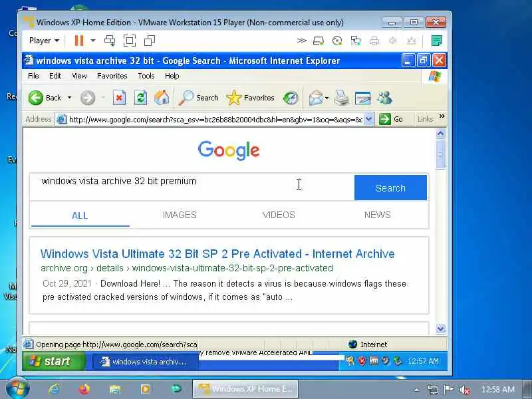Open the Internet Explorer Search pane
Screen dimensions: 532x399
[199, 98]
